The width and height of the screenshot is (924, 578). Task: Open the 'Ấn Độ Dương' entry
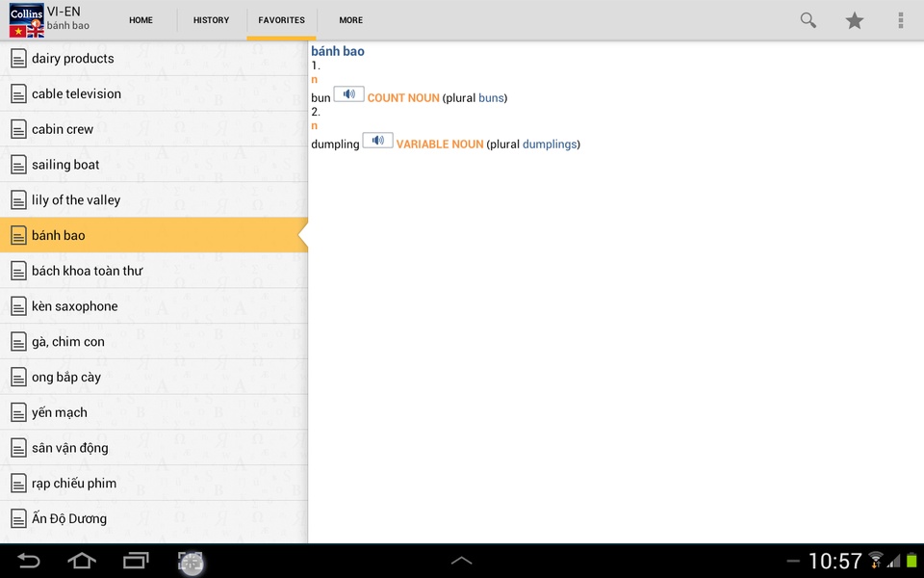pyautogui.click(x=154, y=518)
